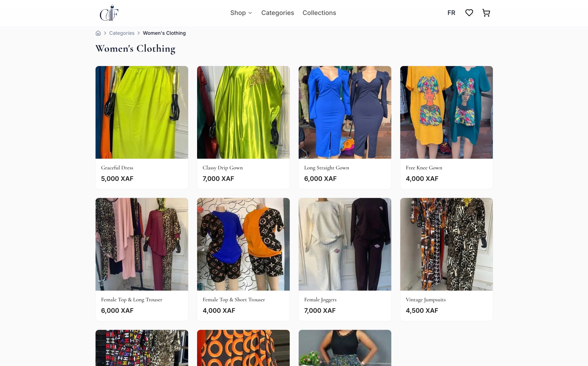The width and height of the screenshot is (588, 366).
Task: Select the Free Knee Gown product image
Action: tap(446, 112)
